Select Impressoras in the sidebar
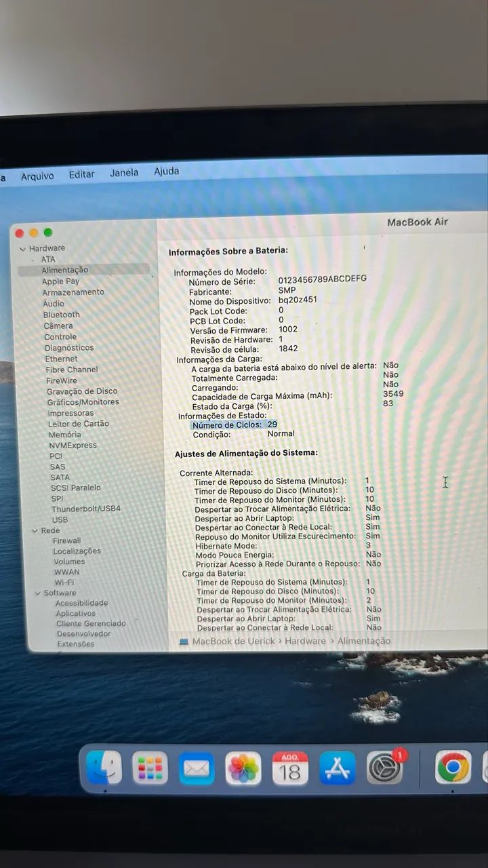Viewport: 488px width, 868px height. pyautogui.click(x=70, y=413)
